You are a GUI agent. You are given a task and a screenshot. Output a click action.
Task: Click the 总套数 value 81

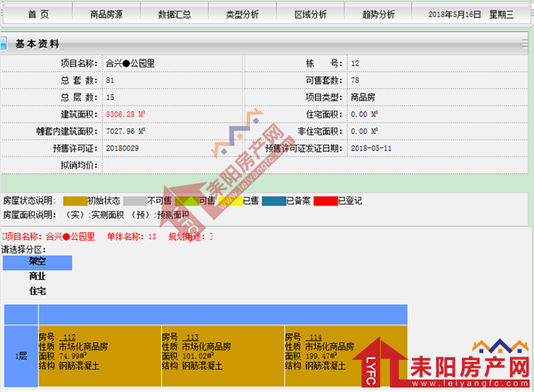pyautogui.click(x=110, y=80)
